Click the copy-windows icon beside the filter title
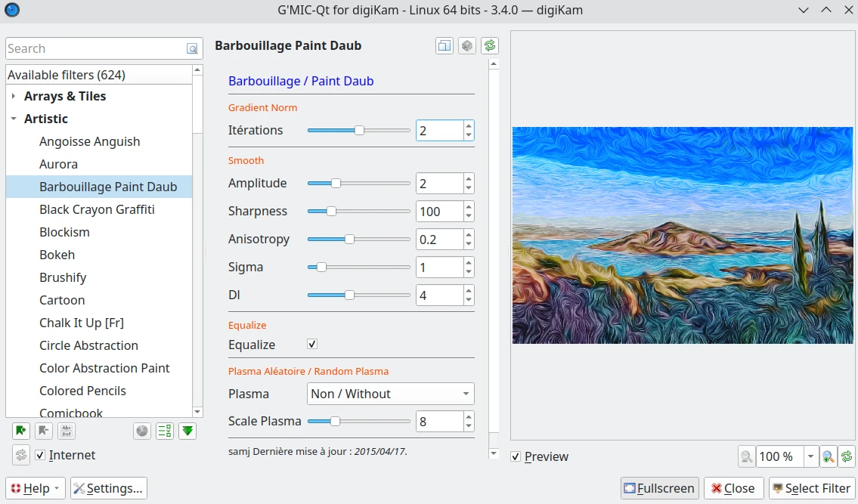Image resolution: width=858 pixels, height=504 pixels. 444,46
